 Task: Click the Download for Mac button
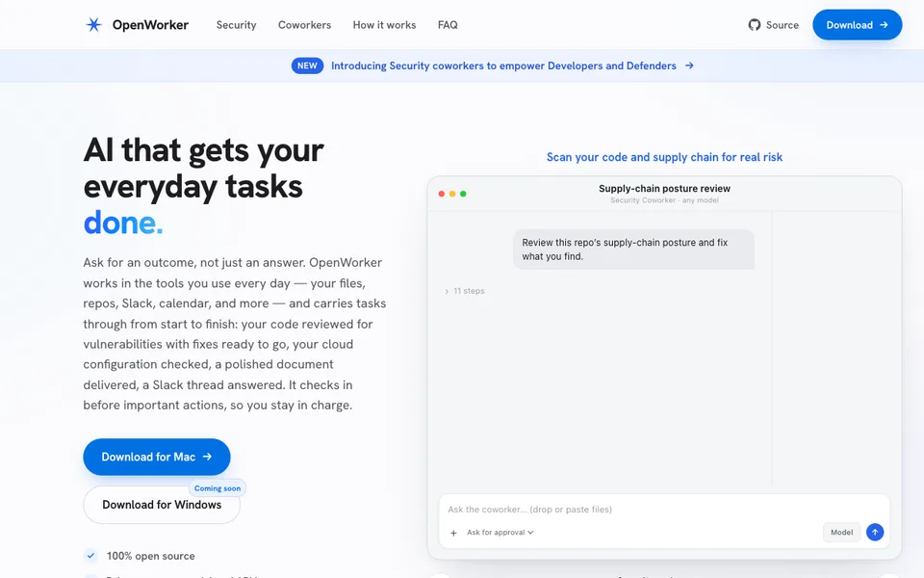click(156, 457)
